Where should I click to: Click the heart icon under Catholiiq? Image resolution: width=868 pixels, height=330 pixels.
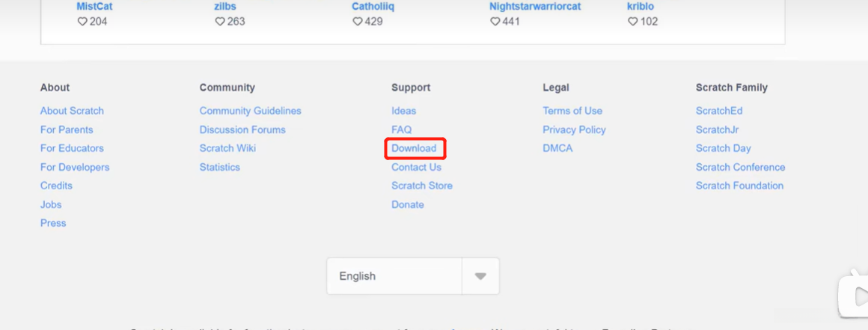coord(358,22)
